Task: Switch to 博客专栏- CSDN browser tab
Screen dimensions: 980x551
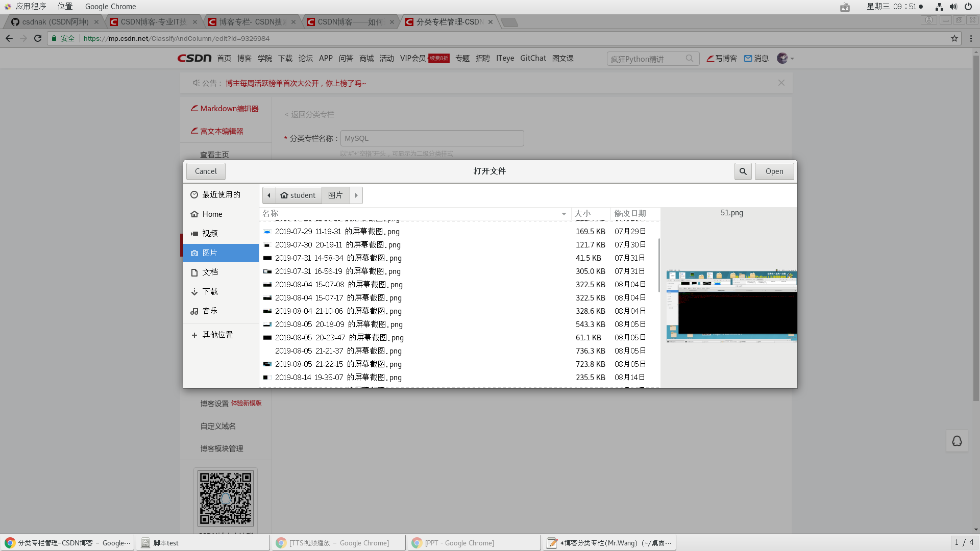Action: pos(252,22)
